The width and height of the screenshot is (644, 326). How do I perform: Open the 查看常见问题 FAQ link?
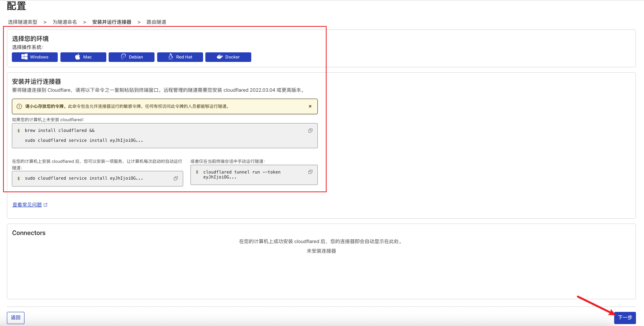click(x=27, y=205)
